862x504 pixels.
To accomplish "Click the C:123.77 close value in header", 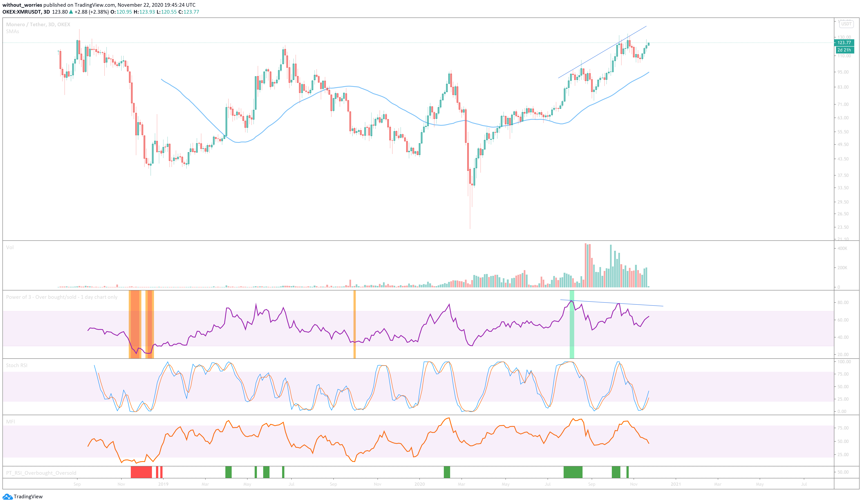I will point(189,12).
